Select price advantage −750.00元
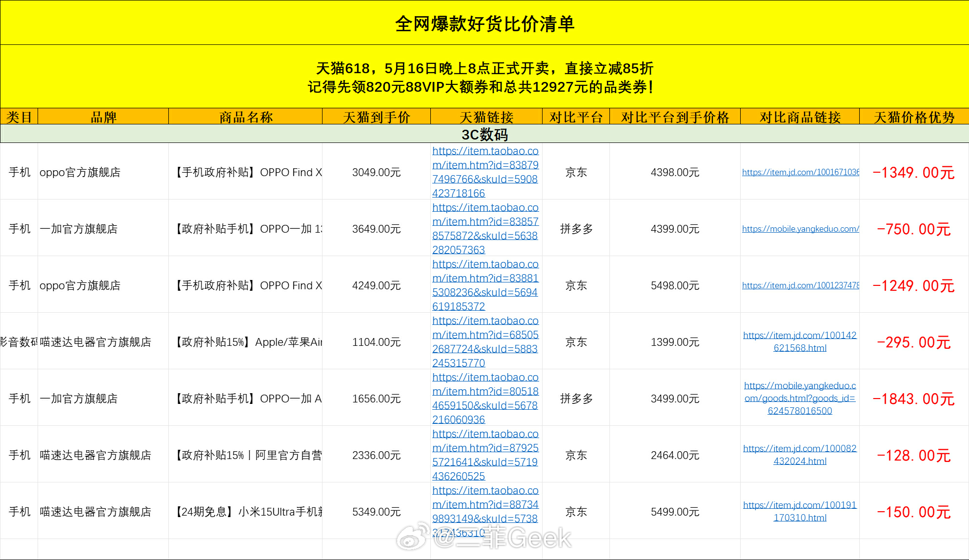The width and height of the screenshot is (969, 560). (914, 229)
